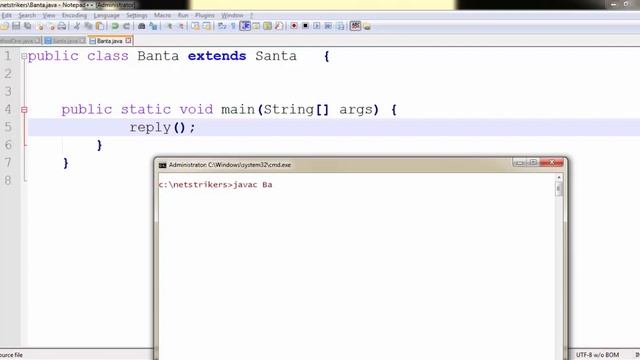
Task: Click the save recorded macro icon
Action: coord(340,26)
